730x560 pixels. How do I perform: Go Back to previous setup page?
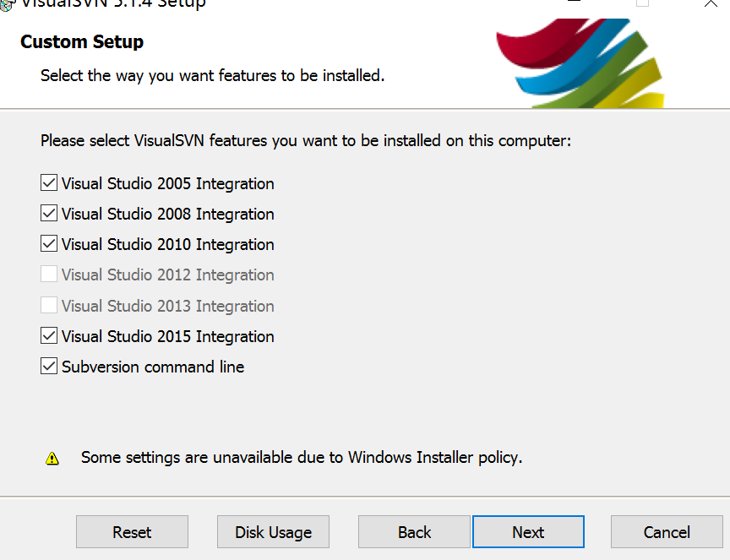coord(414,532)
